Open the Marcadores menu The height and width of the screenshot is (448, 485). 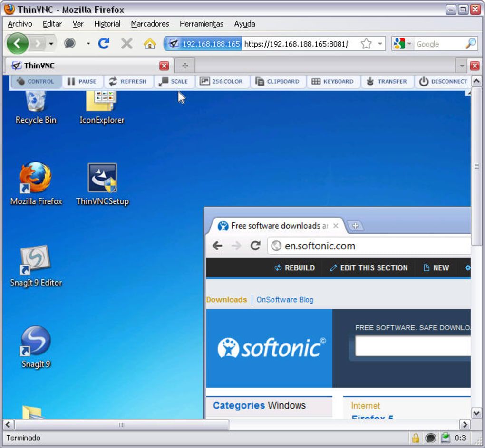point(150,24)
